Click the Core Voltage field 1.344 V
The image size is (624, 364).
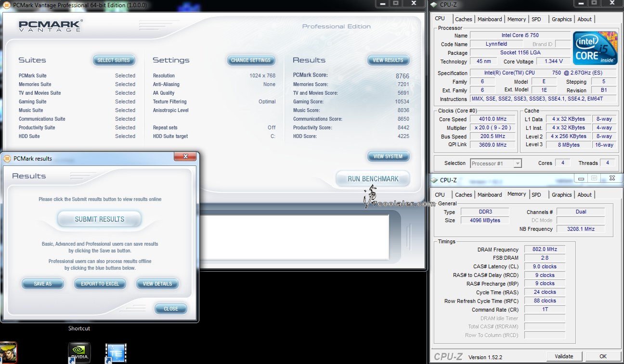tap(553, 62)
